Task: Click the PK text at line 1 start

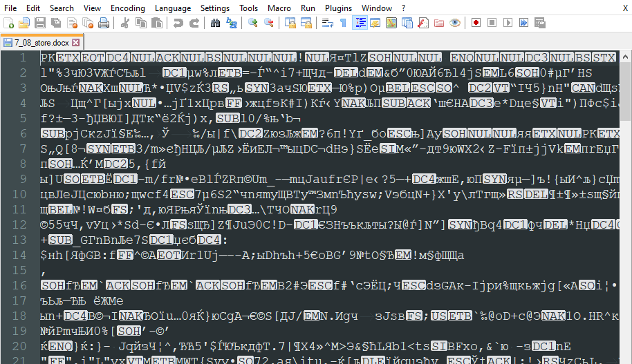Action: tap(48, 57)
